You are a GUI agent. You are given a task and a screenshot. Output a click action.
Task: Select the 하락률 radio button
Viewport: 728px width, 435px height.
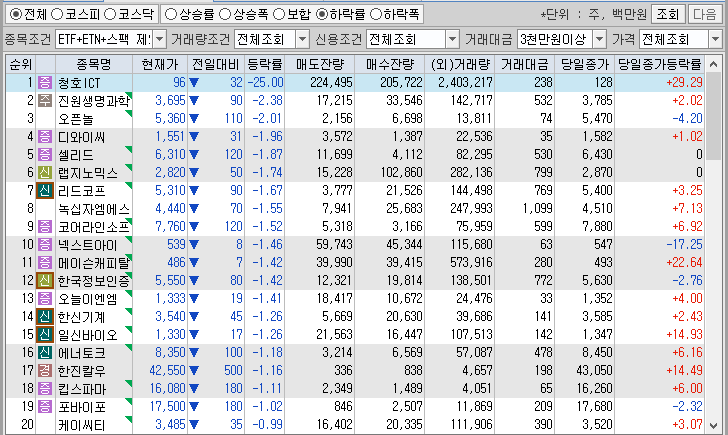(x=321, y=14)
